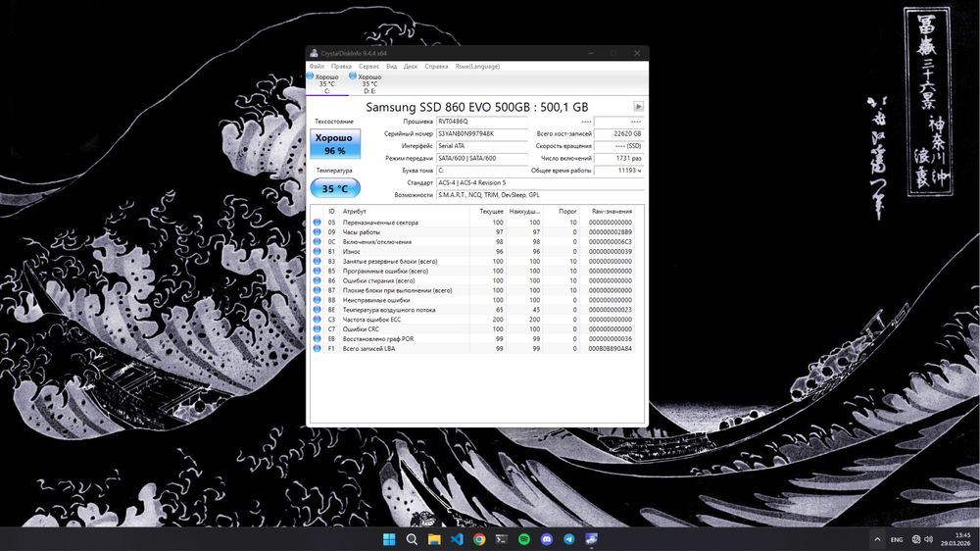Click status icon of Износ row

pyautogui.click(x=317, y=251)
